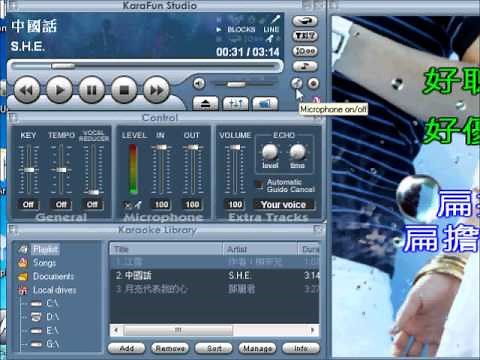Image resolution: width=480 pixels, height=360 pixels.
Task: Click the Remove button
Action: 170,348
